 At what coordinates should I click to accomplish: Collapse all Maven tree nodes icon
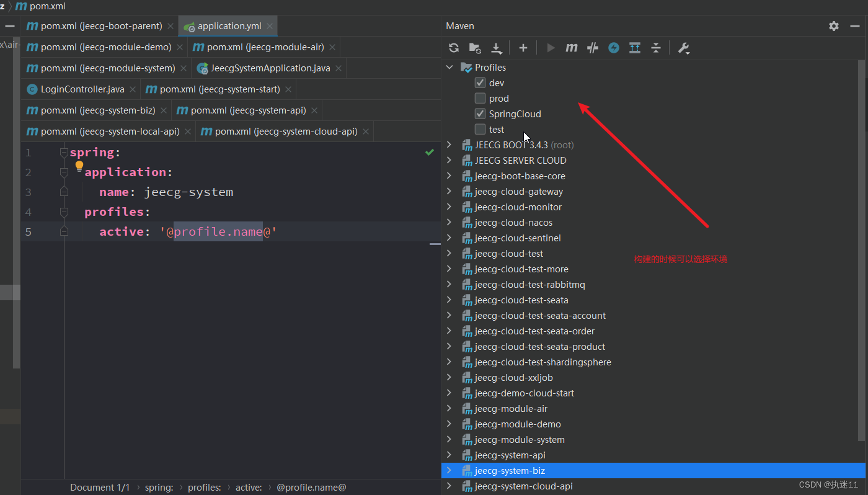656,48
